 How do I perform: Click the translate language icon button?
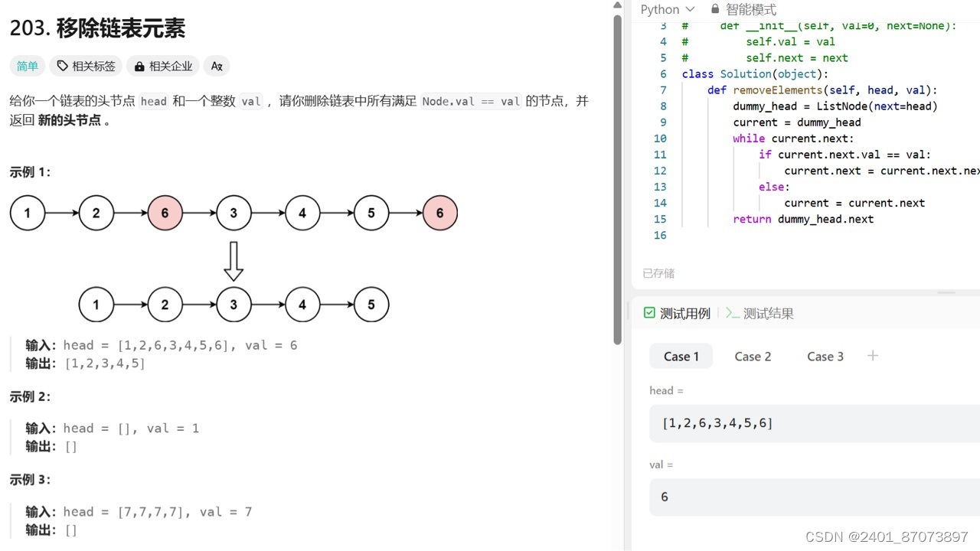point(217,67)
